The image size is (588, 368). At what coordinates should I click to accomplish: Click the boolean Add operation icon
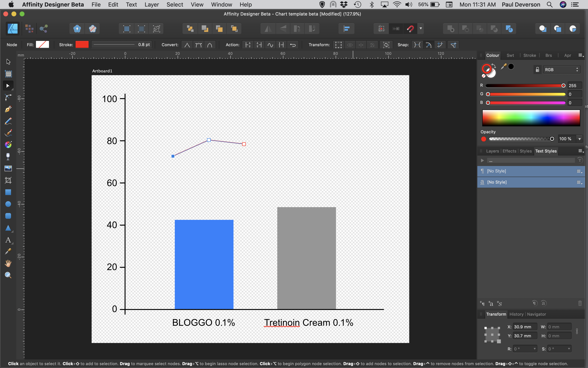click(451, 29)
